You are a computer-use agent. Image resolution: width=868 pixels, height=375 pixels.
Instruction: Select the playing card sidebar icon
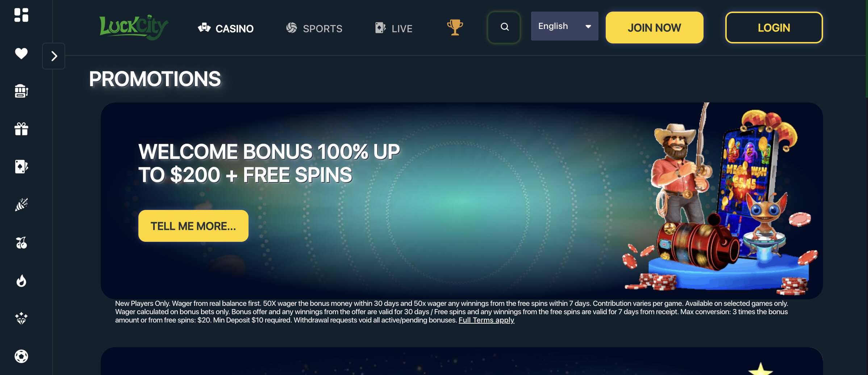pyautogui.click(x=21, y=167)
